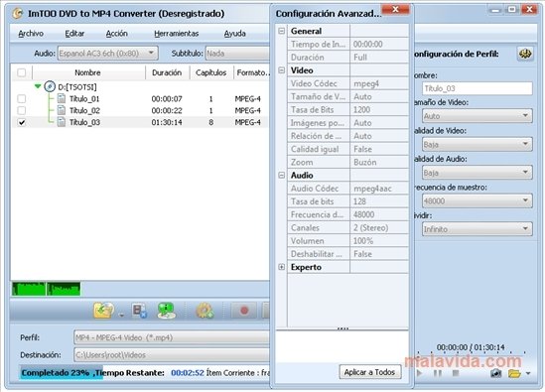Screen dimensions: 545x392
Task: Click the red record/rip button
Action: pos(244,311)
